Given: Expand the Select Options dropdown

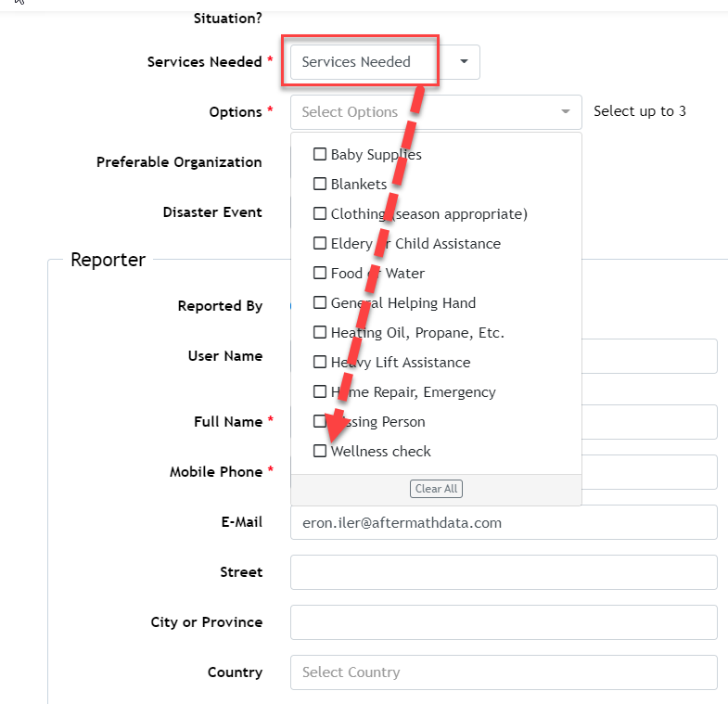Looking at the screenshot, I should coord(565,111).
